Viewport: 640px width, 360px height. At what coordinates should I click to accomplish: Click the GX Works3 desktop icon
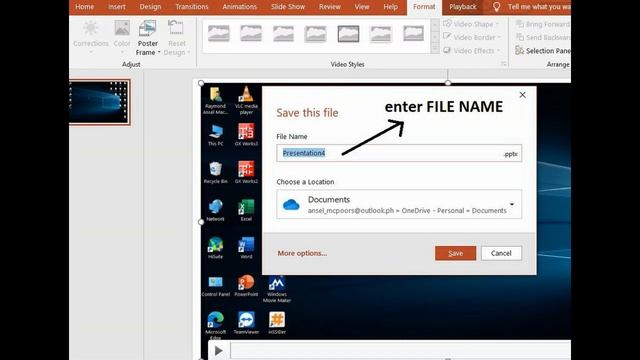246,135
